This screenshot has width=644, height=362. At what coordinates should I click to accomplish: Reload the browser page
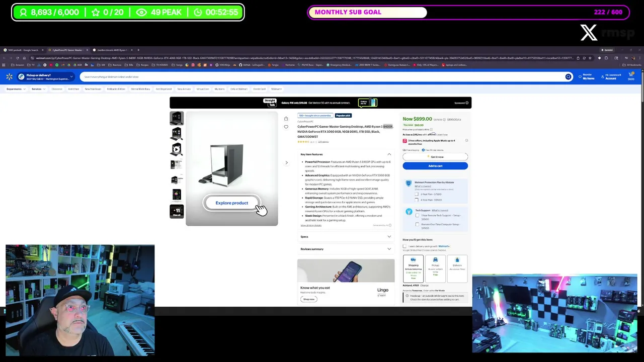[x=17, y=58]
